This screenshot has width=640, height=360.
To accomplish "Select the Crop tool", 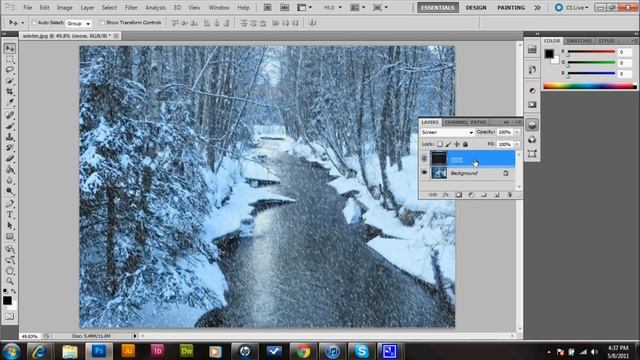I will (10, 91).
